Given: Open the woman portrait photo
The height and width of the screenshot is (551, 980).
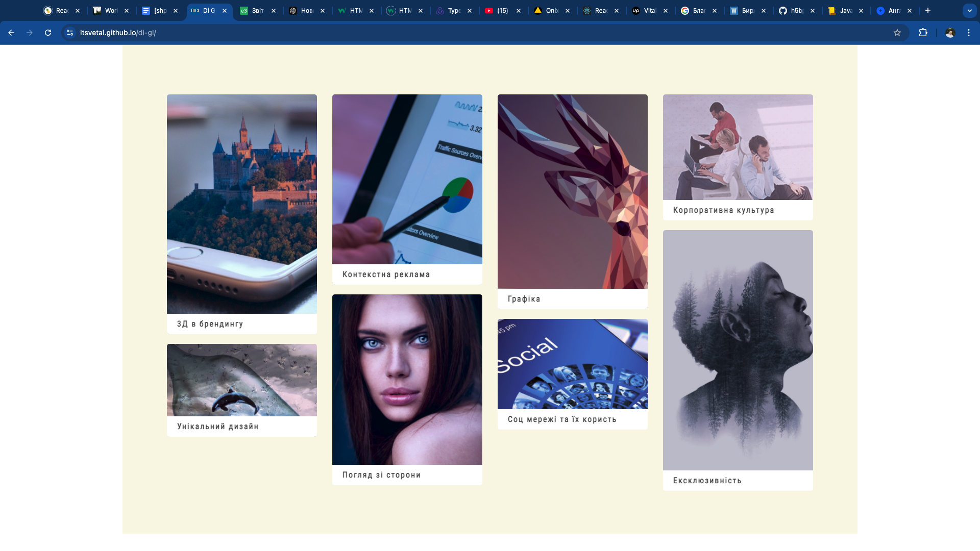Looking at the screenshot, I should [407, 380].
